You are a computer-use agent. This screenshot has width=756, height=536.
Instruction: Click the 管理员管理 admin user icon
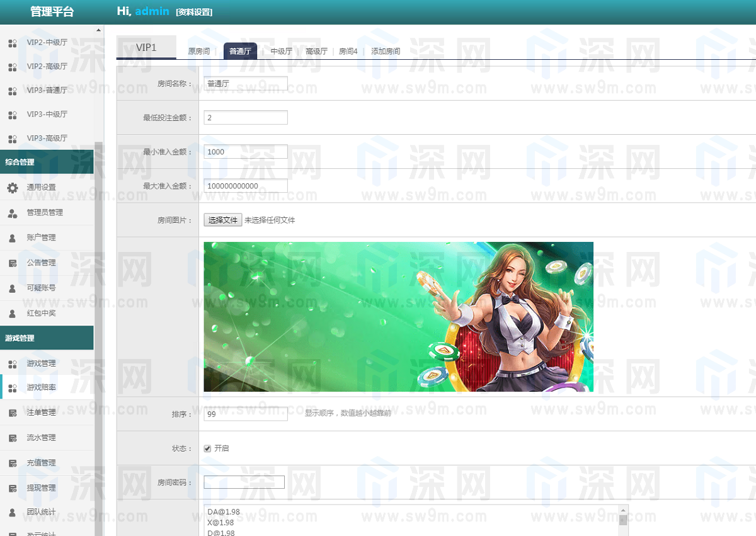(x=13, y=213)
